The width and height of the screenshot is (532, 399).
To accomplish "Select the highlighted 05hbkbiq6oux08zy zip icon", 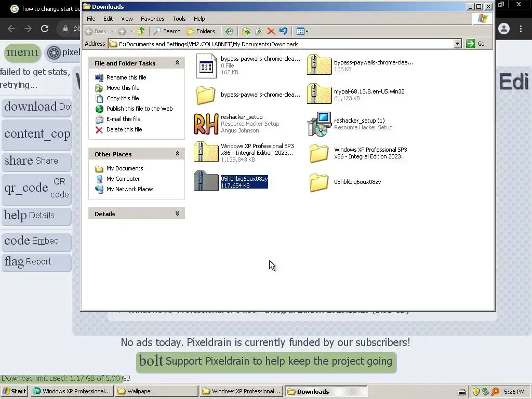I will 206,181.
